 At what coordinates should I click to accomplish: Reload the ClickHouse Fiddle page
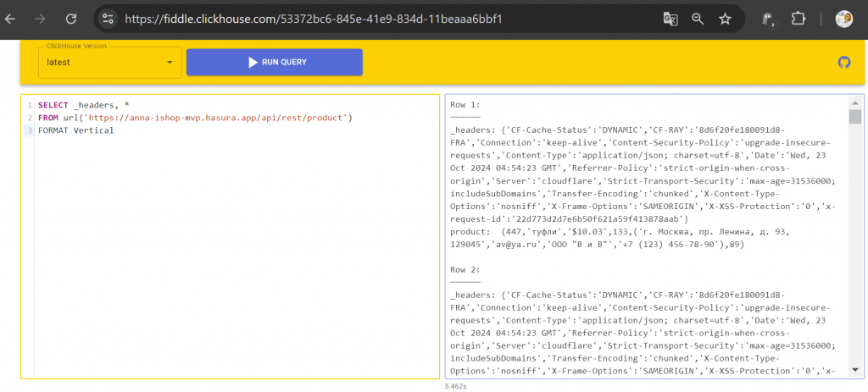tap(71, 18)
